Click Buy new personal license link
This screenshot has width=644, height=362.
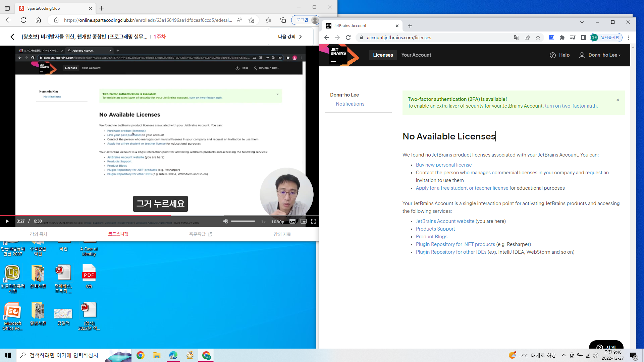click(x=444, y=165)
